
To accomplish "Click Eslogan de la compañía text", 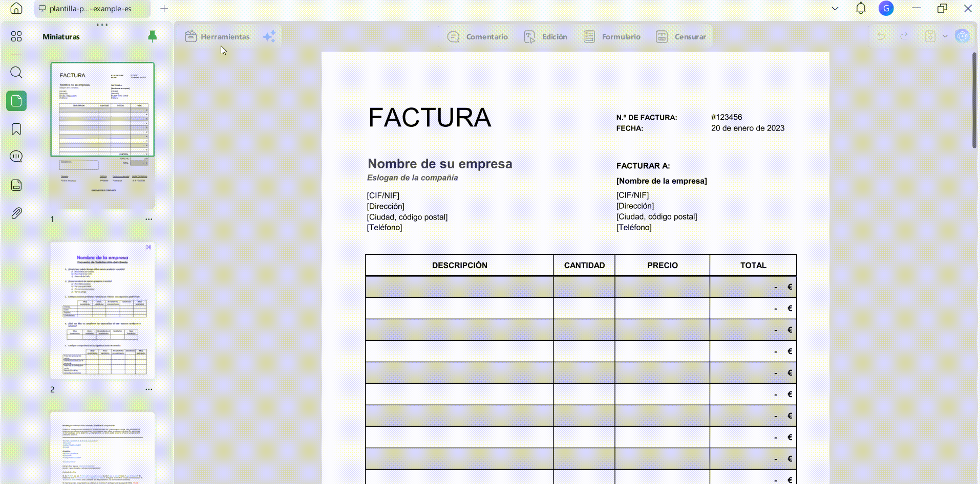I will point(412,178).
